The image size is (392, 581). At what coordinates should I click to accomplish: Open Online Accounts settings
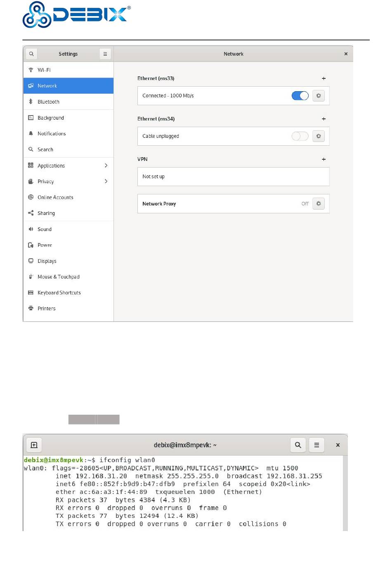coord(68,197)
